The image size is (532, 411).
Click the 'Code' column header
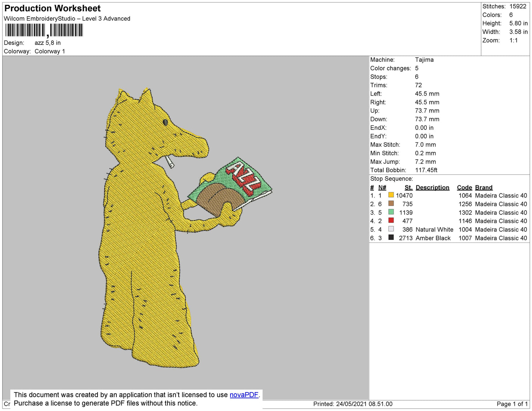[465, 187]
